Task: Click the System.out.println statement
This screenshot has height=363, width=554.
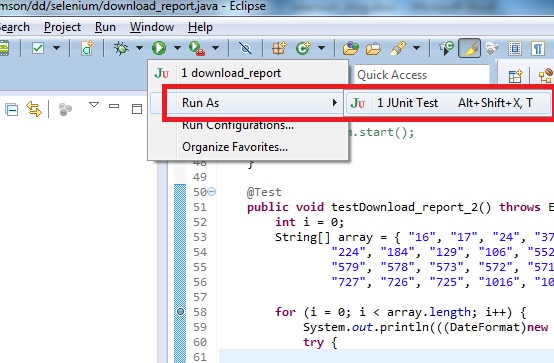Action: point(425,327)
